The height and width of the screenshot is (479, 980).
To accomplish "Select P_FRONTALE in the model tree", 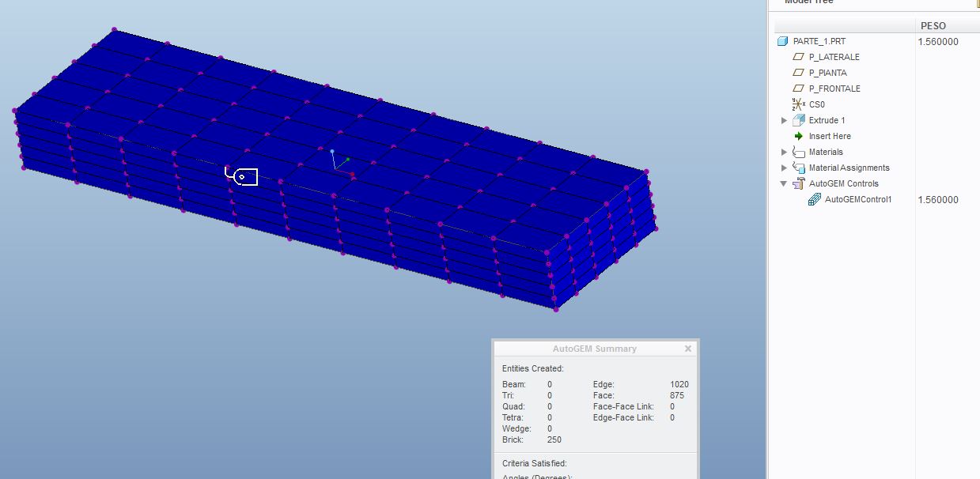I will point(834,89).
